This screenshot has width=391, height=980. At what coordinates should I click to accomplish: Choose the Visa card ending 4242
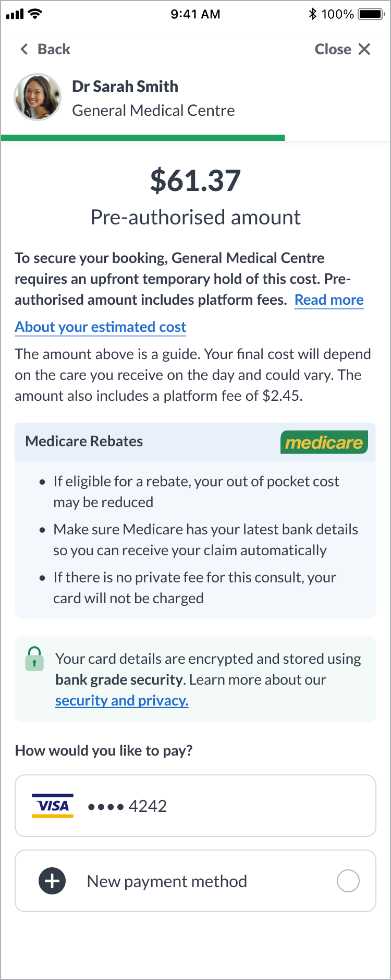click(195, 806)
